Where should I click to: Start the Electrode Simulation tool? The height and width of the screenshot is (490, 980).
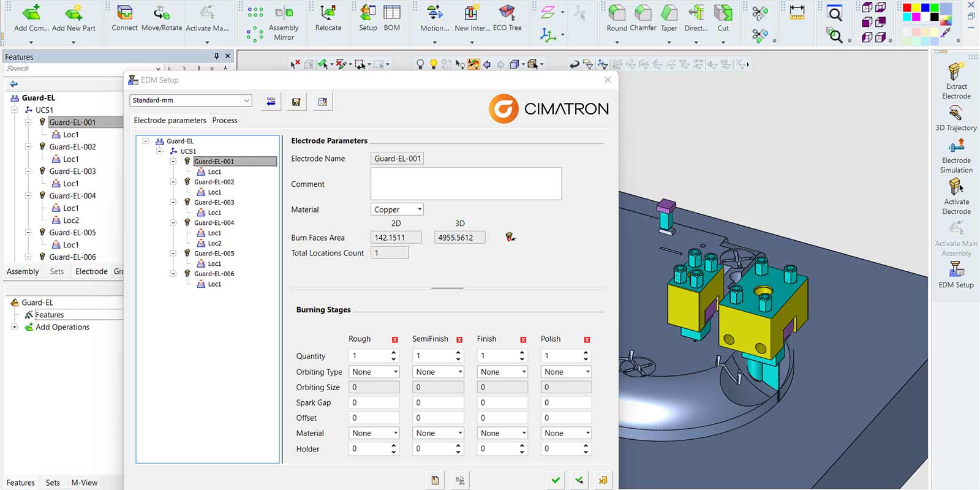[956, 146]
